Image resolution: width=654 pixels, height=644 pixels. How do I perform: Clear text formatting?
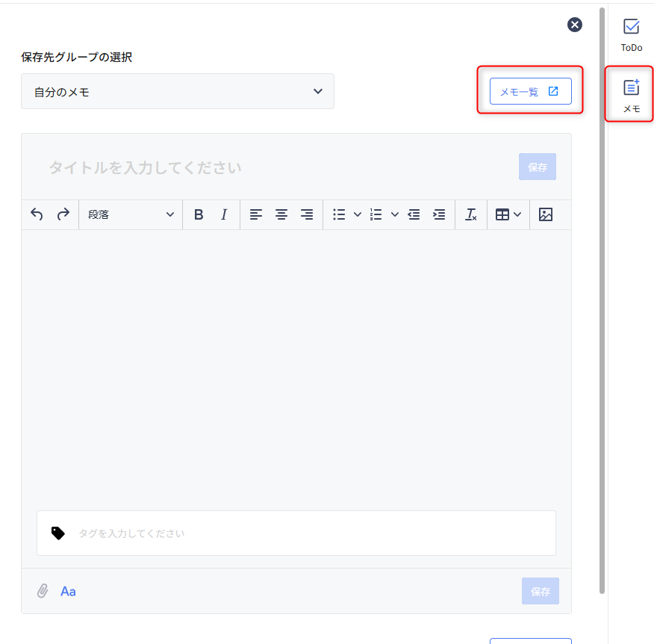click(x=470, y=214)
